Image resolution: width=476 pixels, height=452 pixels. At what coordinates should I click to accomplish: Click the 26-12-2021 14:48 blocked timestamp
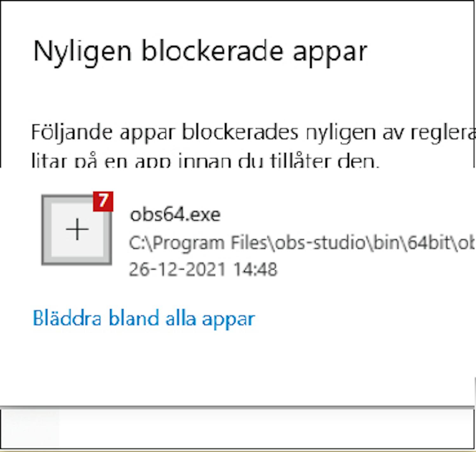click(203, 269)
